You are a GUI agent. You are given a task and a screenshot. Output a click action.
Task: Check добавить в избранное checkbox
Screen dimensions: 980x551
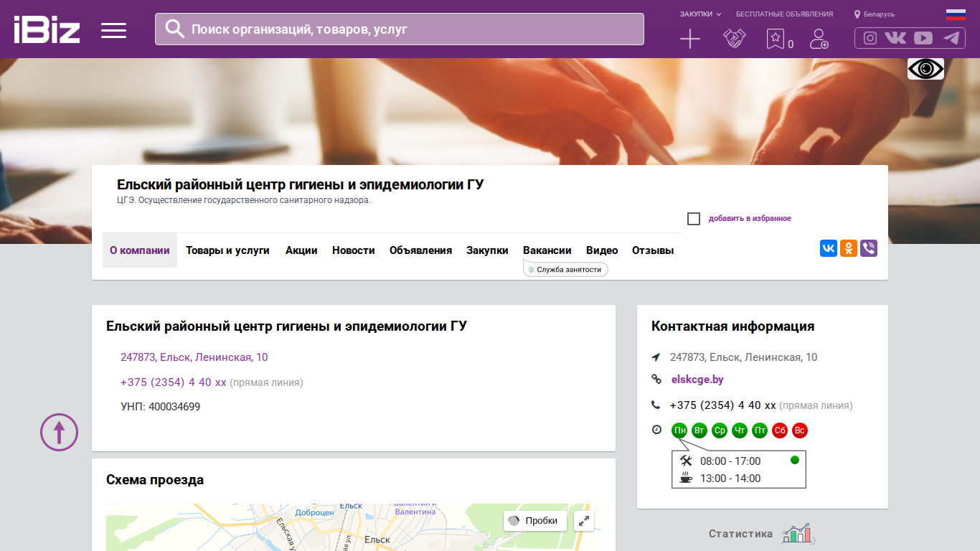coord(694,219)
